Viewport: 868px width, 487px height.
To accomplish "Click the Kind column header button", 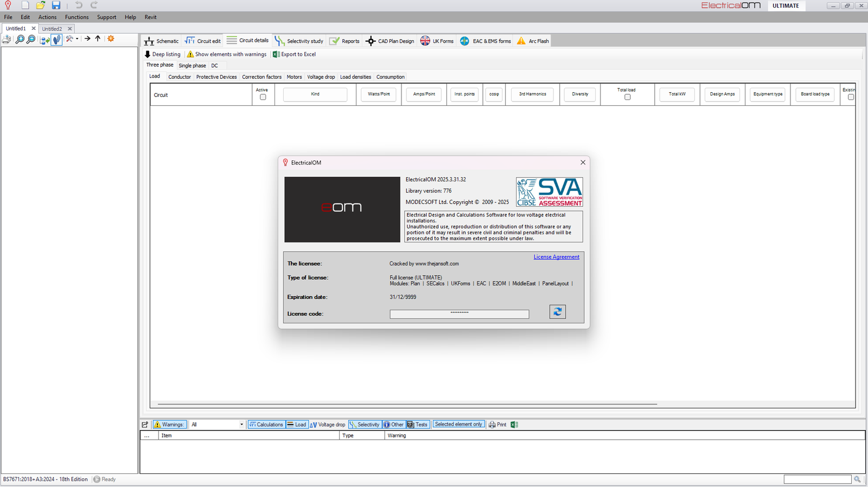I will (315, 94).
